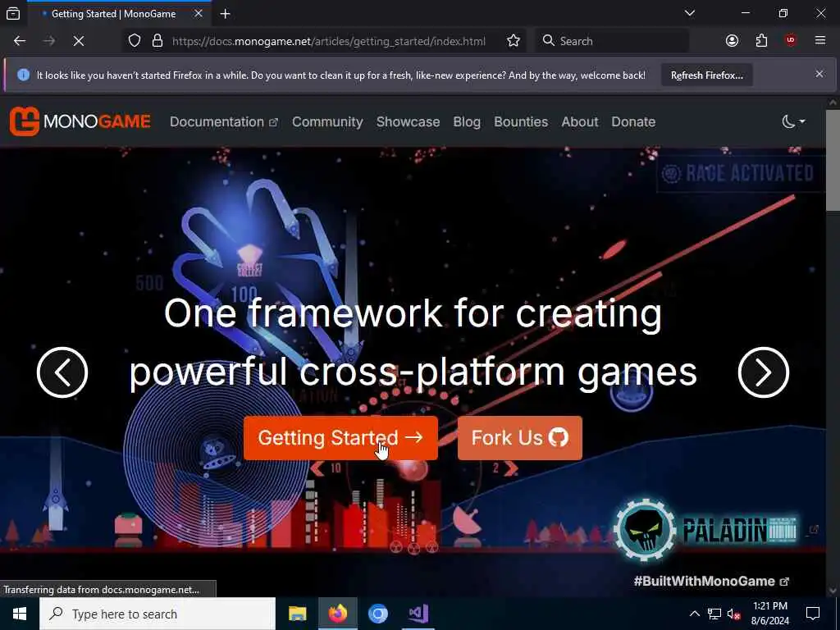Click Refresh Firefox... button
This screenshot has width=840, height=630.
[x=706, y=75]
